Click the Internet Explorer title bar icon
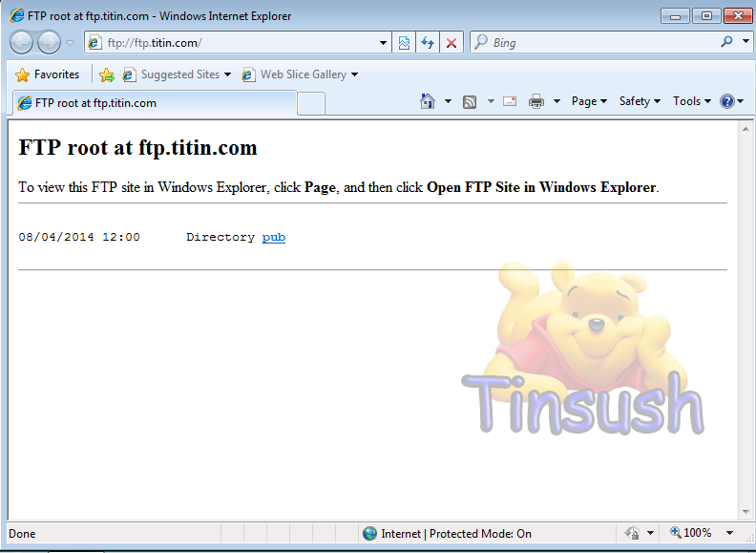Viewport: 756px width, 553px height. coord(17,16)
